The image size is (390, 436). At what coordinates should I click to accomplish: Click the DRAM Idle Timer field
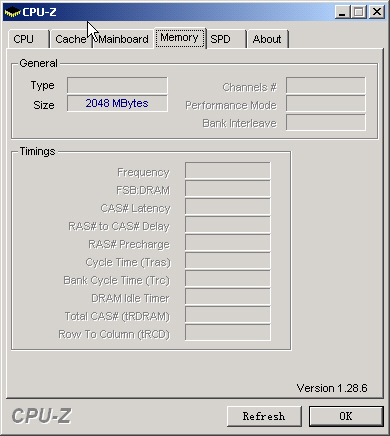click(x=228, y=297)
